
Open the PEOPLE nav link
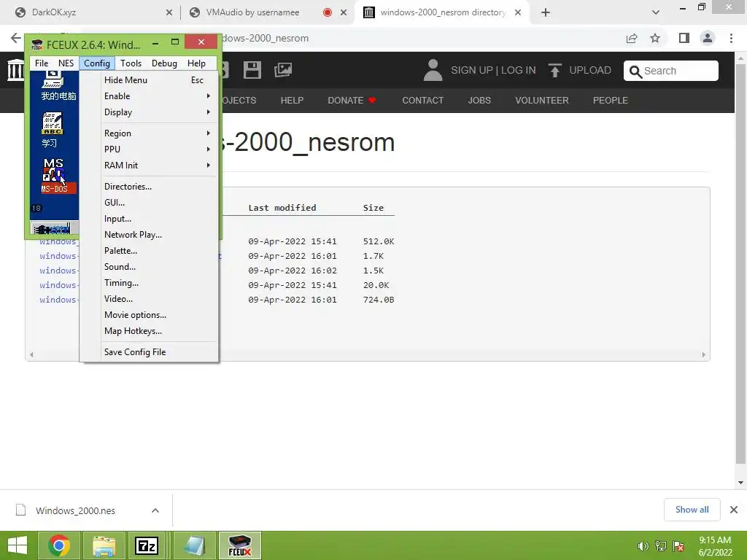point(611,101)
